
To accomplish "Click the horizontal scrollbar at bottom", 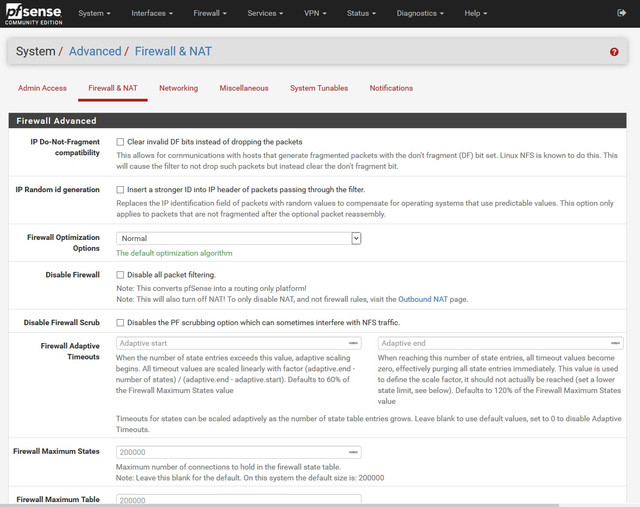I will [x=279, y=505].
